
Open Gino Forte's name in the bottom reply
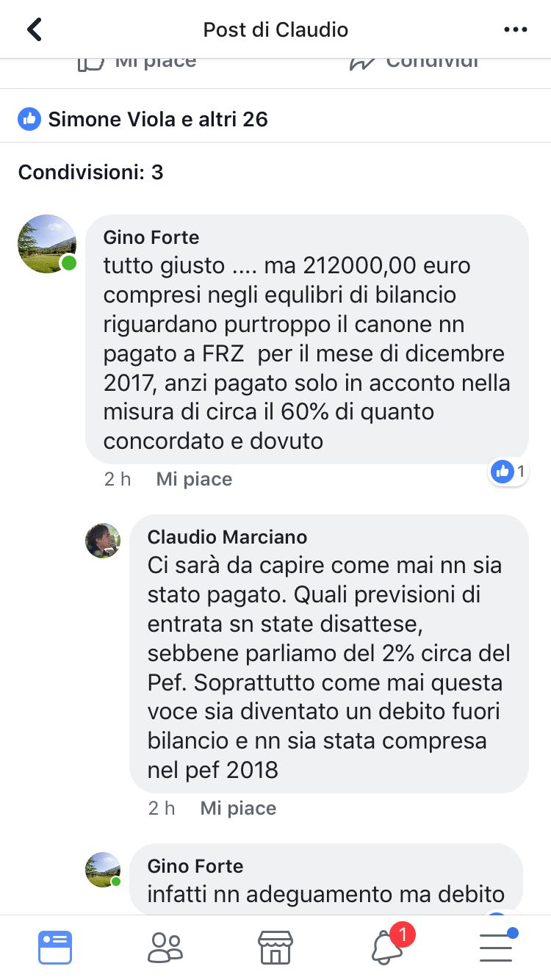(195, 866)
